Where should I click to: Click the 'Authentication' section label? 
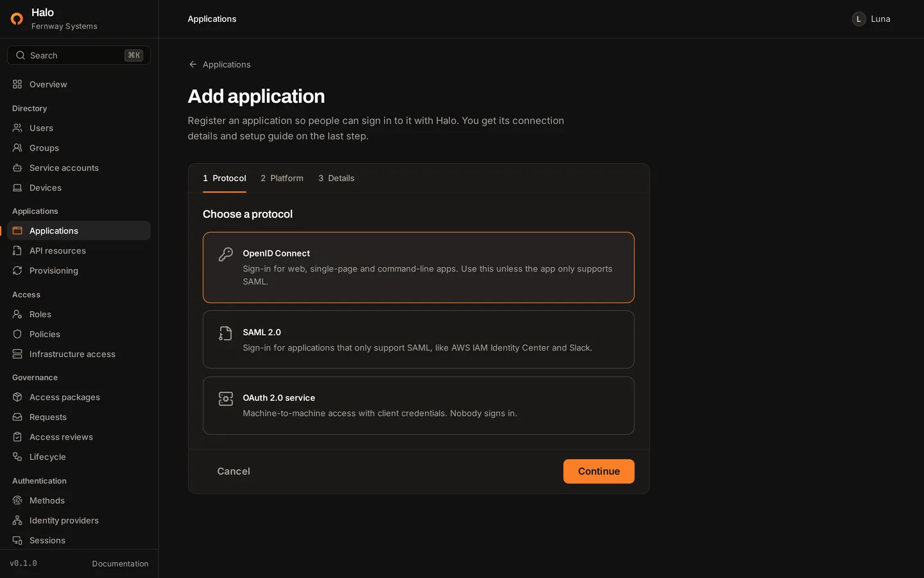39,481
